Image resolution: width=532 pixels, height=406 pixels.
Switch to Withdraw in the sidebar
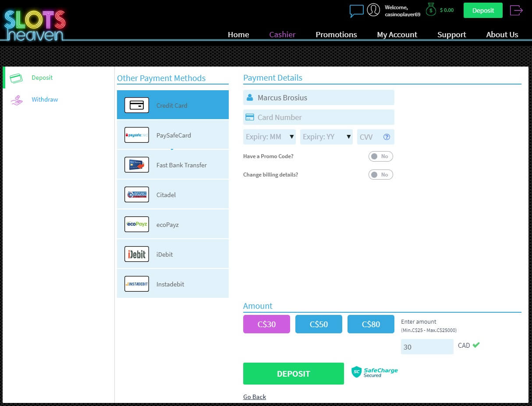pos(44,99)
